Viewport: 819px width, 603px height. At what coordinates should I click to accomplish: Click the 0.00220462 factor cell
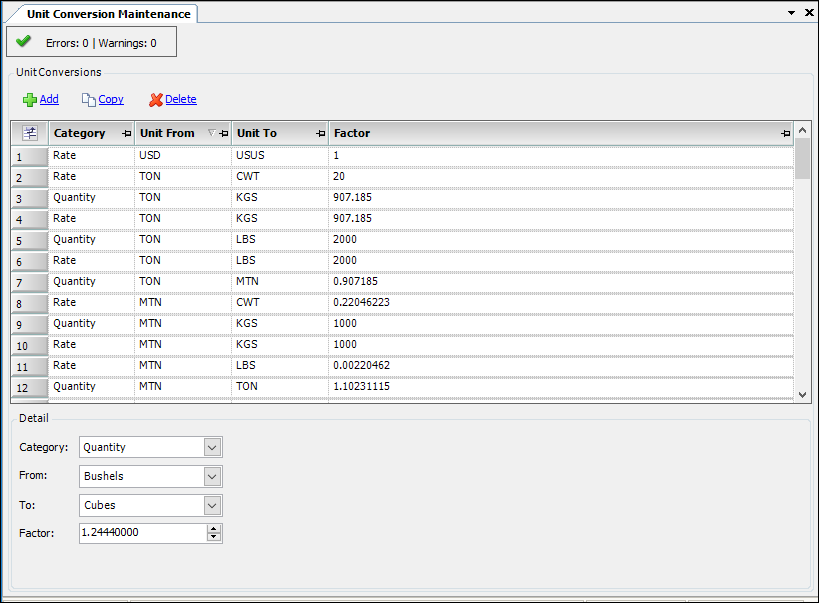[x=561, y=365]
